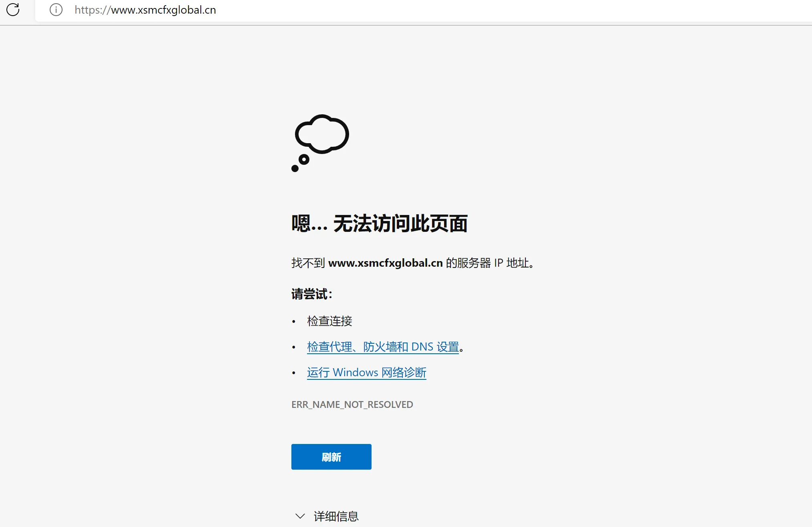This screenshot has height=527, width=812.
Task: Click the ERR_NAME_NOT_RESOLVED error code
Action: tap(352, 405)
